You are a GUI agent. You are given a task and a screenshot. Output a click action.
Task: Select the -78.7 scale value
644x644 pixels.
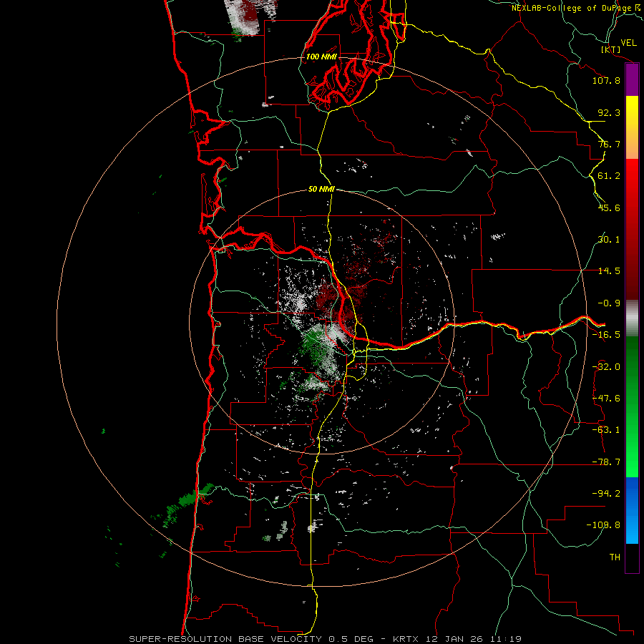tap(606, 462)
